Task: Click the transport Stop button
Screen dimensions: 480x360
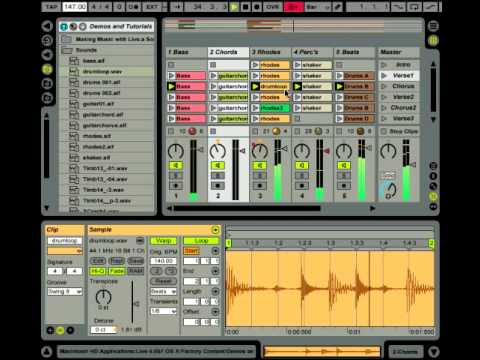Action: (x=246, y=7)
